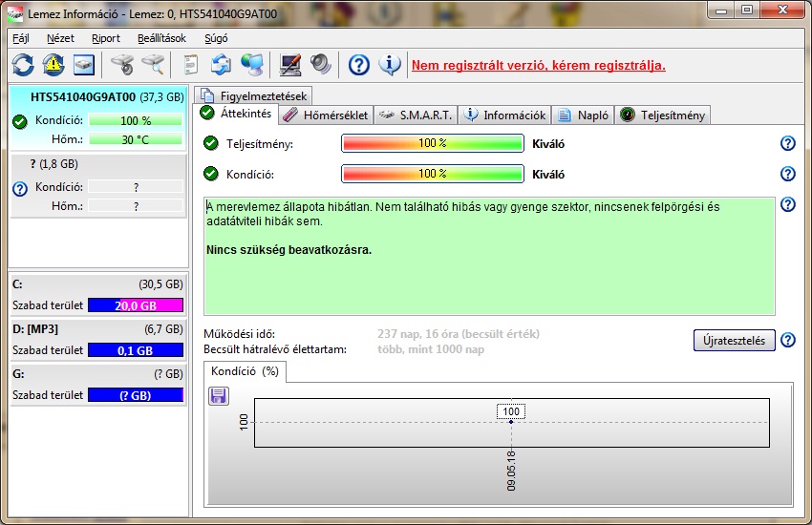Click the question mark icon of the 1,8 GB disk
This screenshot has width=812, height=525.
(x=20, y=189)
